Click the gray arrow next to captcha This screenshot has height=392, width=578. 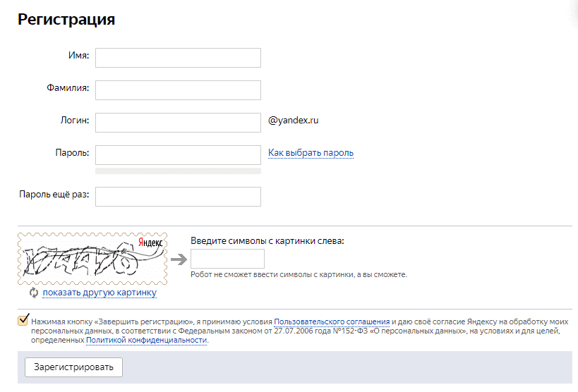point(179,259)
